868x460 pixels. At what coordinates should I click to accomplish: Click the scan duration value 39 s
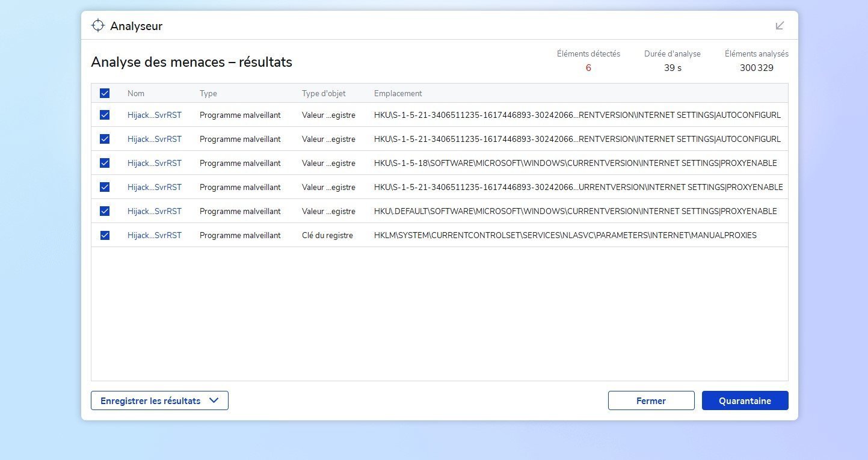click(673, 68)
